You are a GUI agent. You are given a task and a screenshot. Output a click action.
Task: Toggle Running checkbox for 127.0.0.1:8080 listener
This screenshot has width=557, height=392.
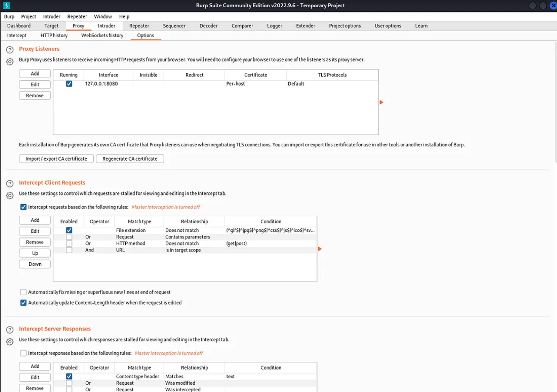point(69,84)
